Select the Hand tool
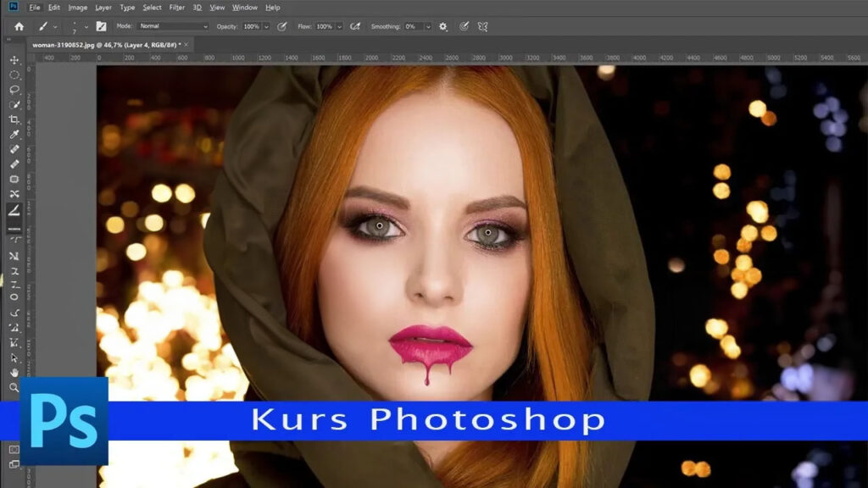This screenshot has width=868, height=488. [14, 372]
